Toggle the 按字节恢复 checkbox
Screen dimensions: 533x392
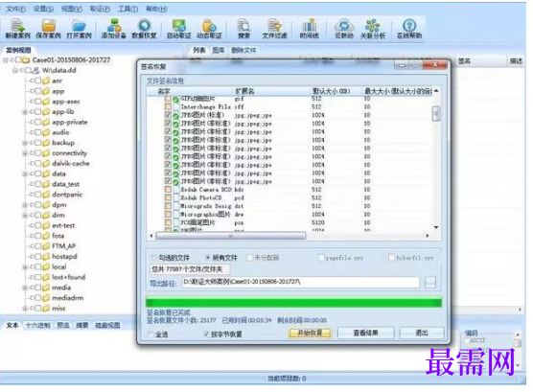[206, 334]
